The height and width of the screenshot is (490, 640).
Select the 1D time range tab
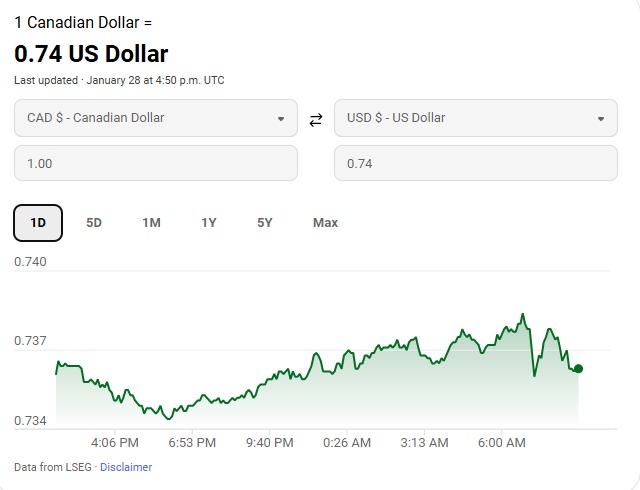[38, 223]
